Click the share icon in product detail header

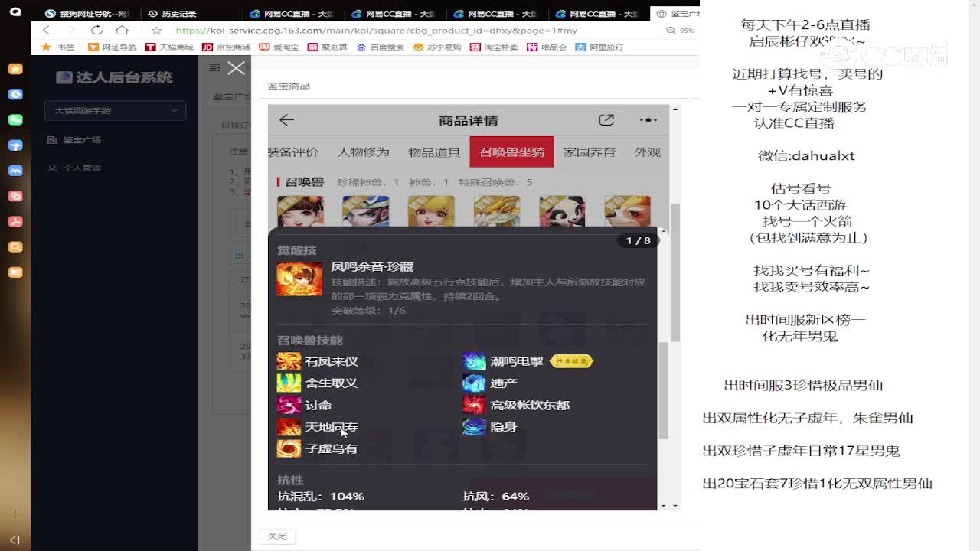pos(606,120)
